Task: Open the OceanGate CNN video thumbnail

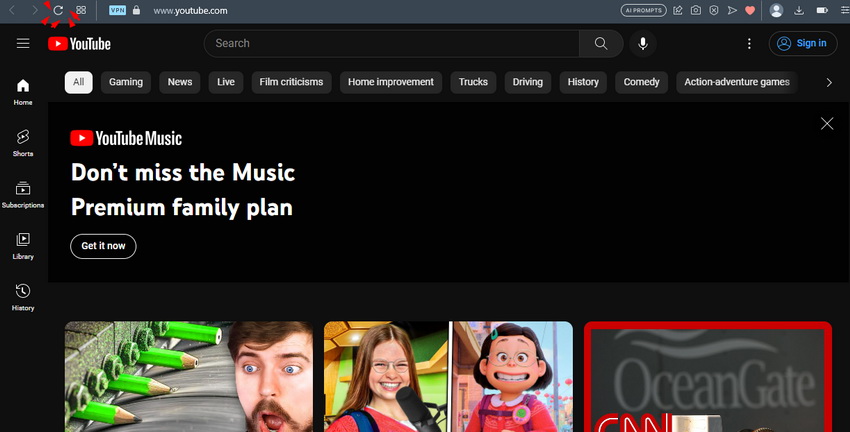Action: point(708,377)
